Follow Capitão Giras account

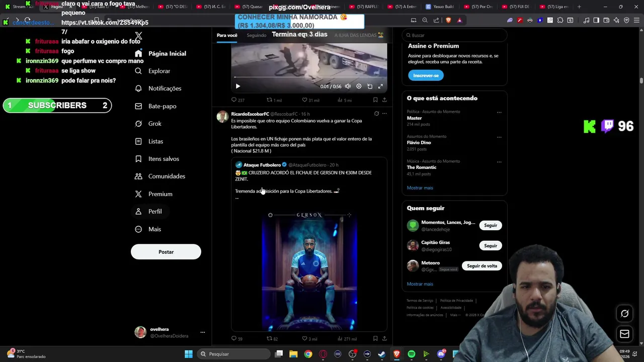point(491,246)
